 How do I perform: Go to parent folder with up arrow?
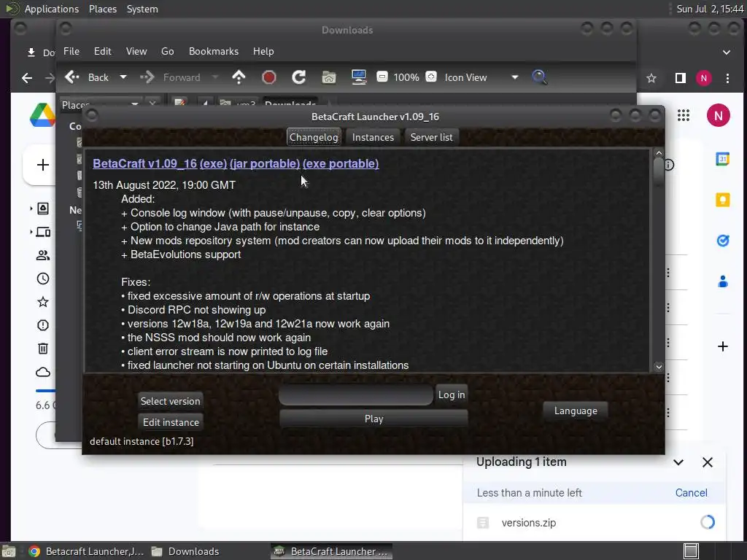239,77
